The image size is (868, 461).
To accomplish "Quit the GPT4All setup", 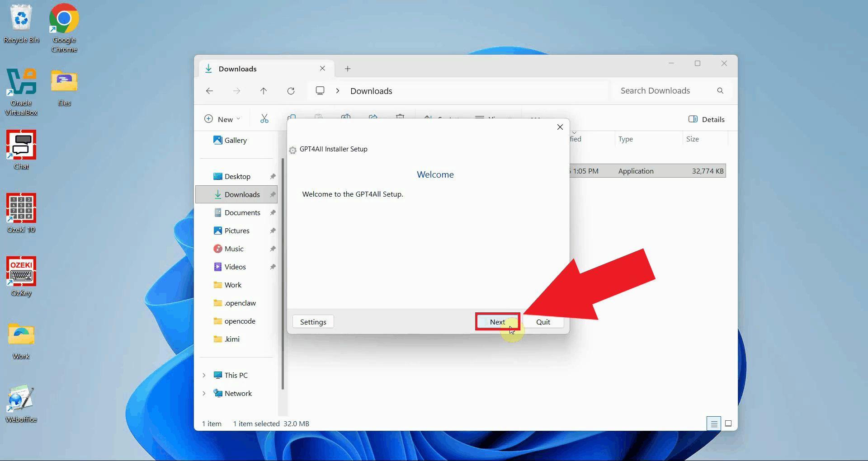I will point(543,322).
